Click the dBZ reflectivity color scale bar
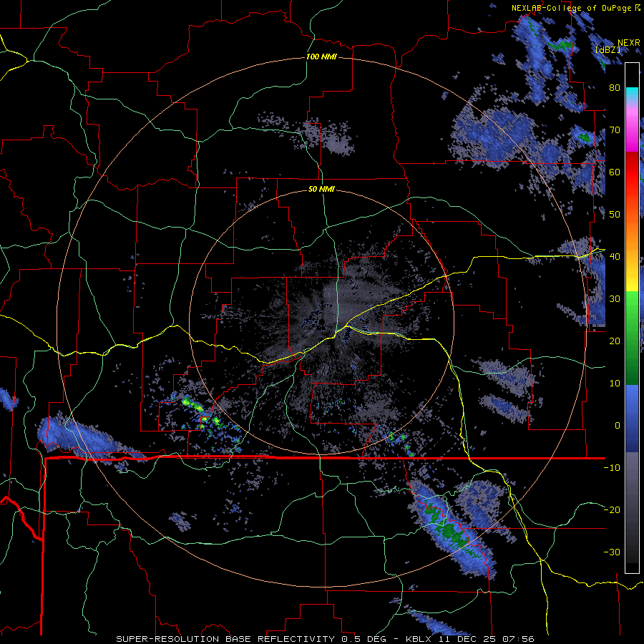The image size is (644, 644). click(632, 318)
